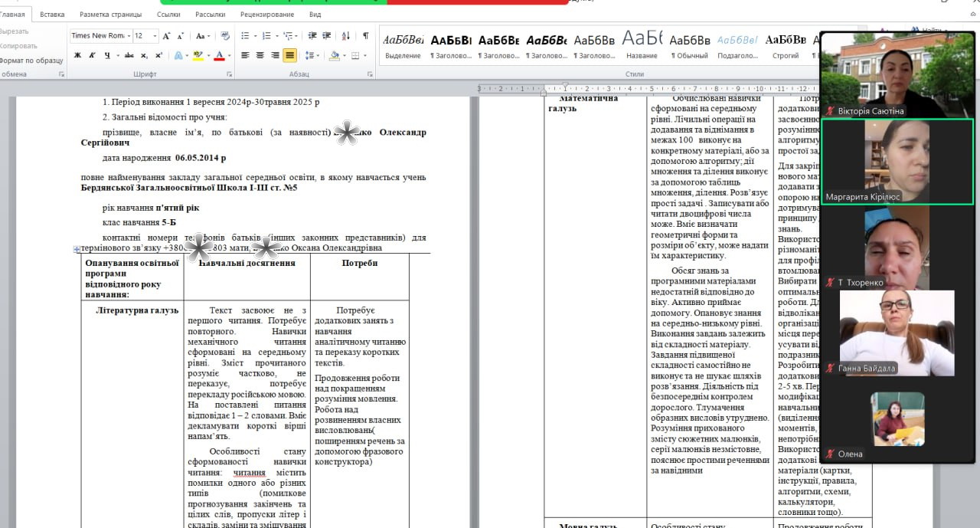
Task: Open the font size 12 dropdown
Action: [x=155, y=36]
